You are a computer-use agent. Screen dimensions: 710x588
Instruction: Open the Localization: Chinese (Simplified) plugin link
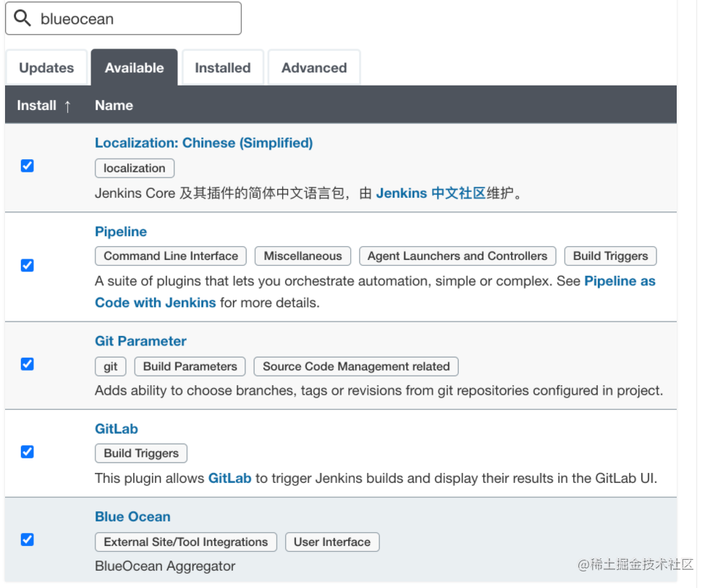pos(204,143)
